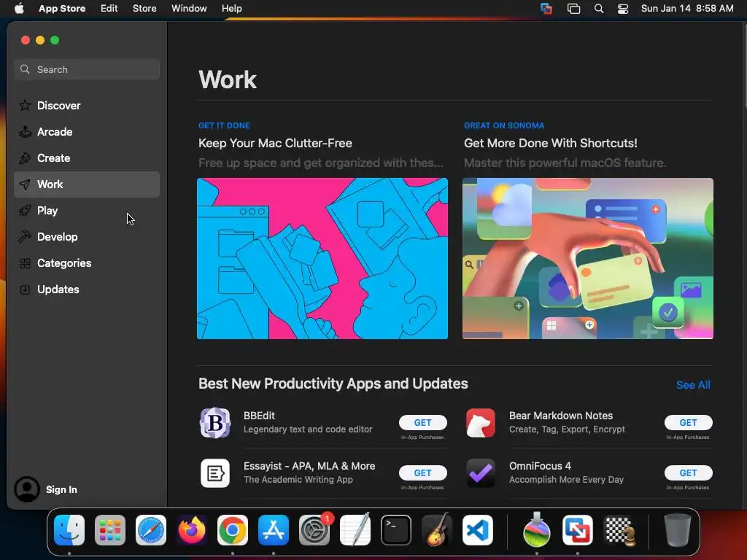Image resolution: width=747 pixels, height=560 pixels.
Task: Click Sign In text
Action: pyautogui.click(x=61, y=489)
